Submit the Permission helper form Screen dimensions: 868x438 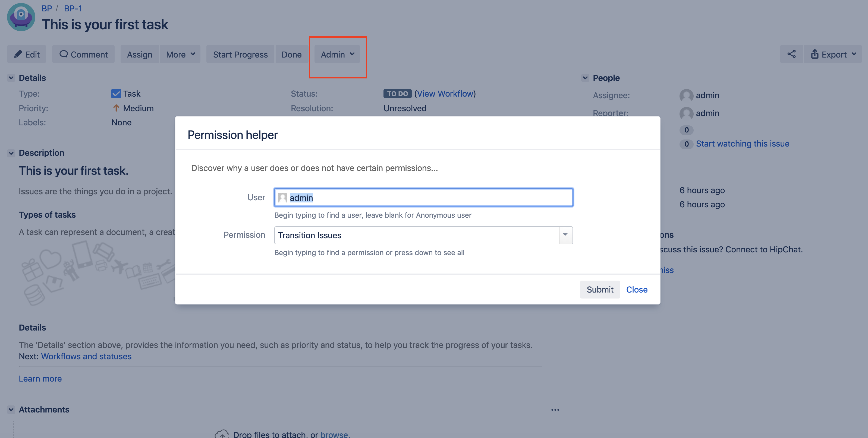pos(600,289)
